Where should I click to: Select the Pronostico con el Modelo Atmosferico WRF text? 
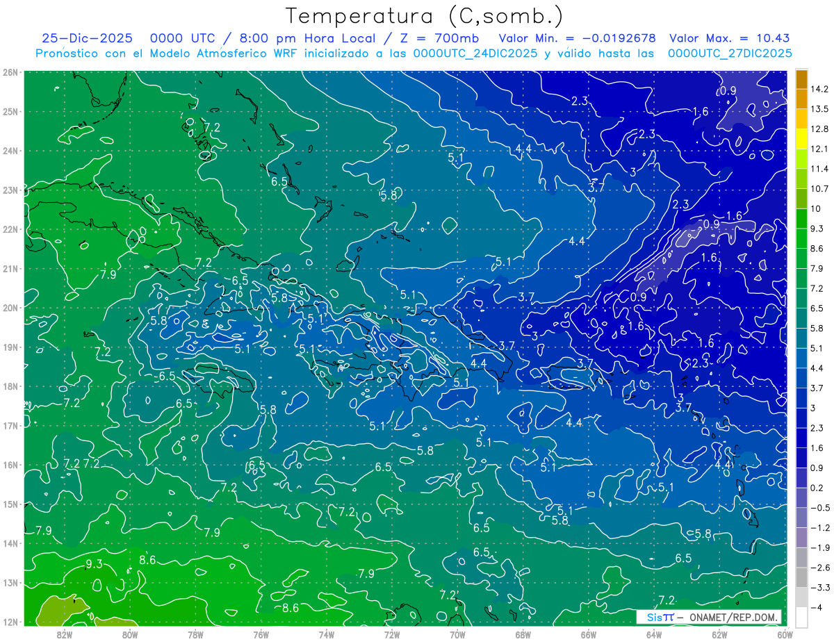[167, 53]
